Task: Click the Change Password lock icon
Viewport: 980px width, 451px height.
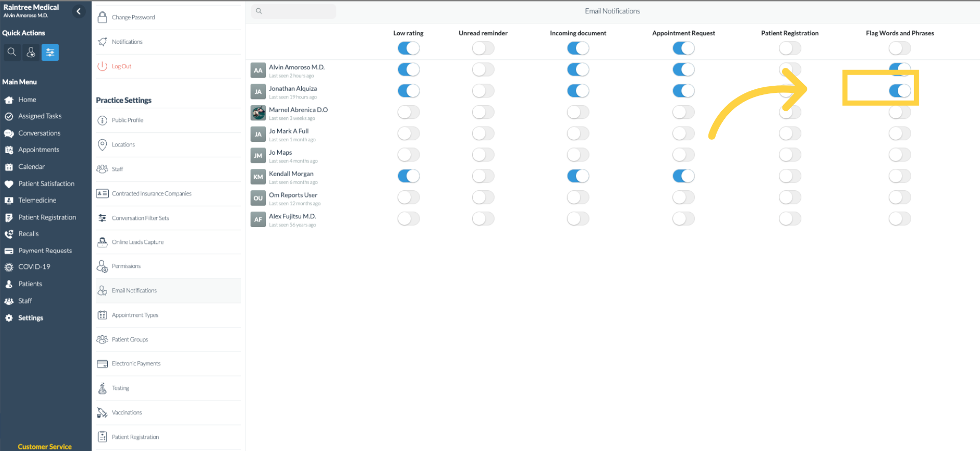Action: point(103,17)
